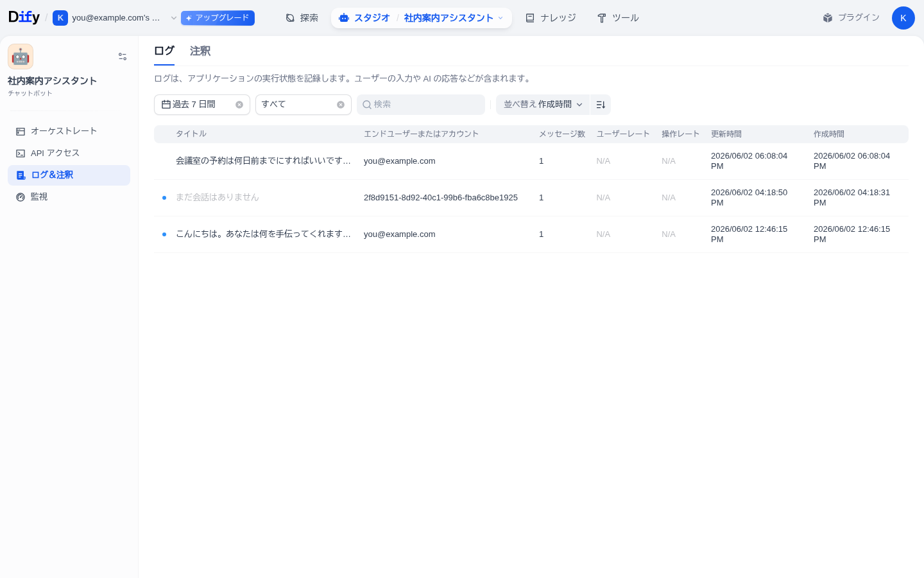
Task: Click the オーケストレート sidebar icon
Action: 21,132
